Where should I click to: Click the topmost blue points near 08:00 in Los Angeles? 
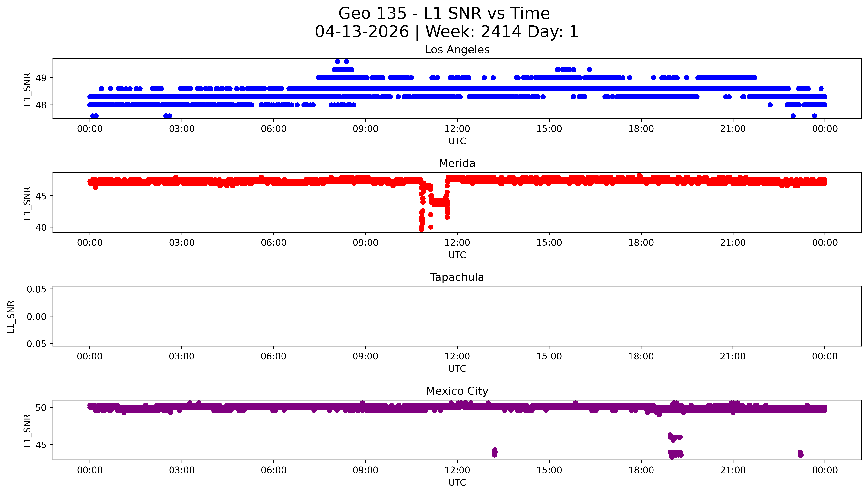[337, 61]
